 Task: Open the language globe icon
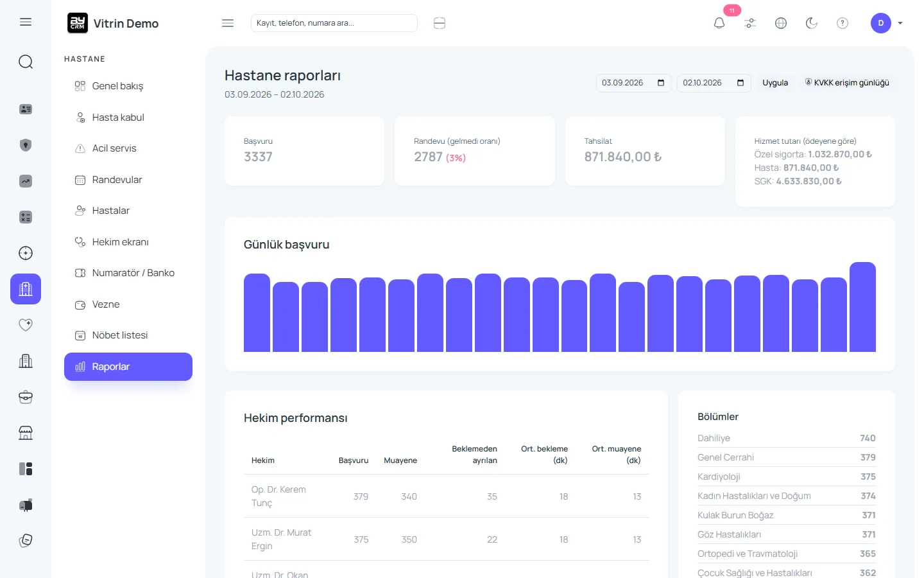tap(781, 23)
